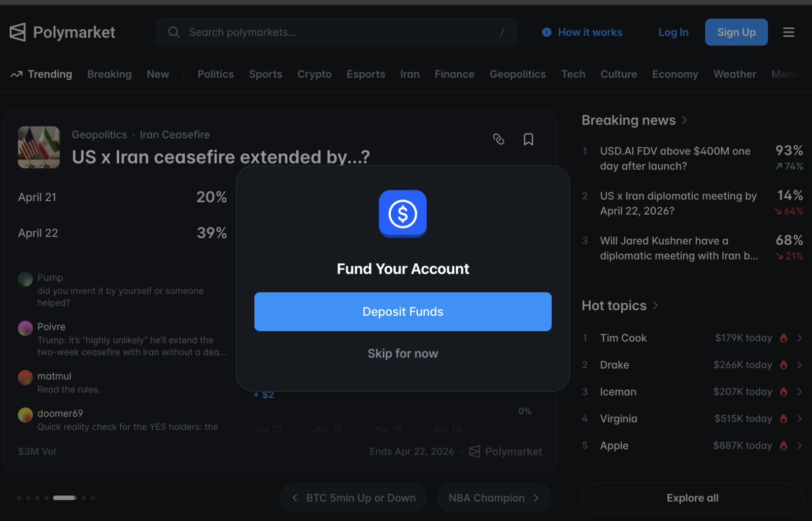812x521 pixels.
Task: Jump to the last carousel slide dot
Action: (92, 498)
